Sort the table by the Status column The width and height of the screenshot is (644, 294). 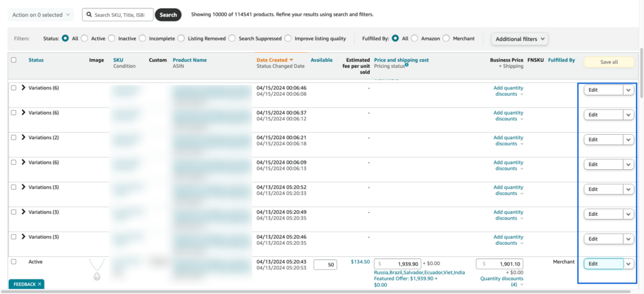click(x=36, y=60)
